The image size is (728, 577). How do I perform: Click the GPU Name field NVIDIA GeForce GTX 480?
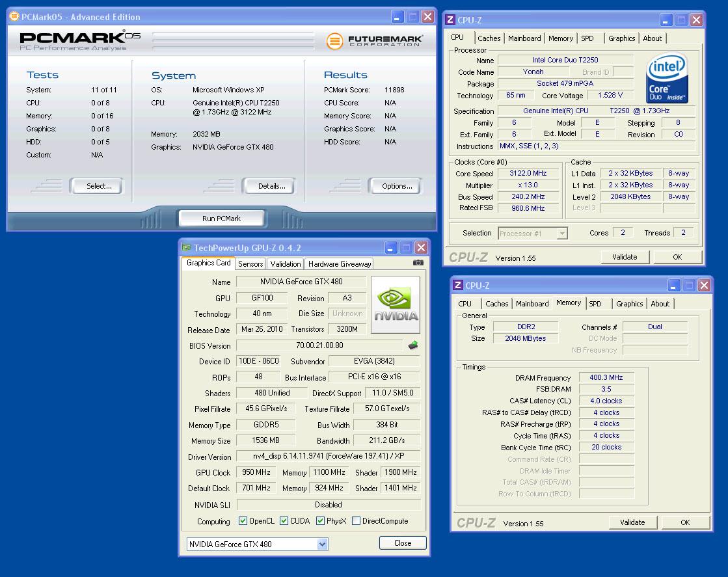(301, 282)
